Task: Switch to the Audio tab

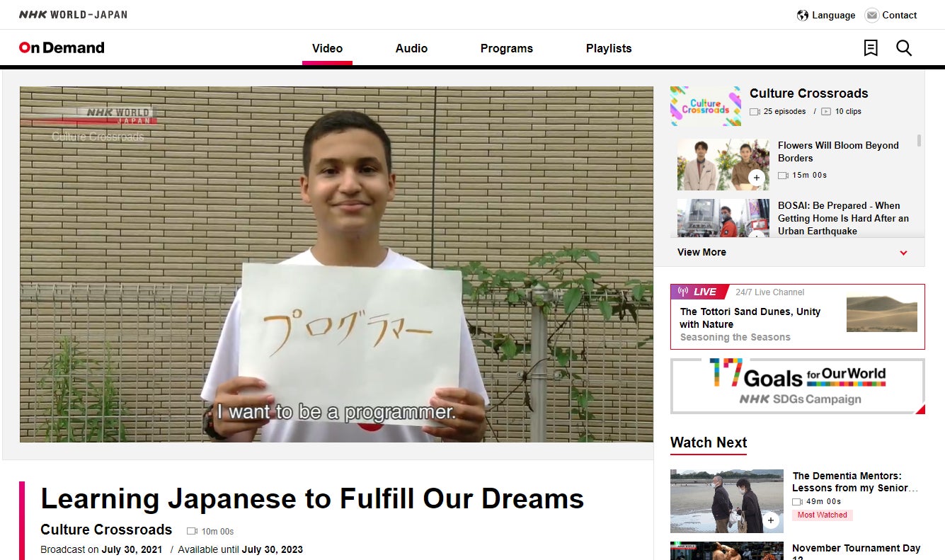Action: (411, 48)
